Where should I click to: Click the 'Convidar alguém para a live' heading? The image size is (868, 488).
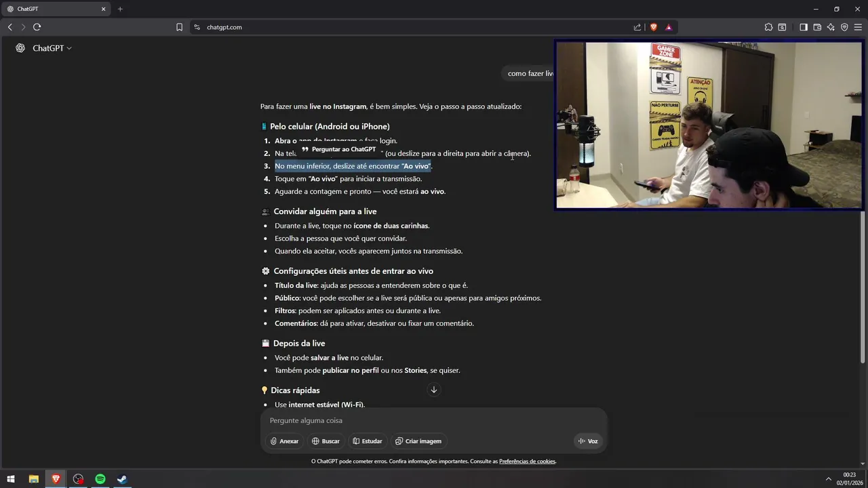(x=325, y=211)
